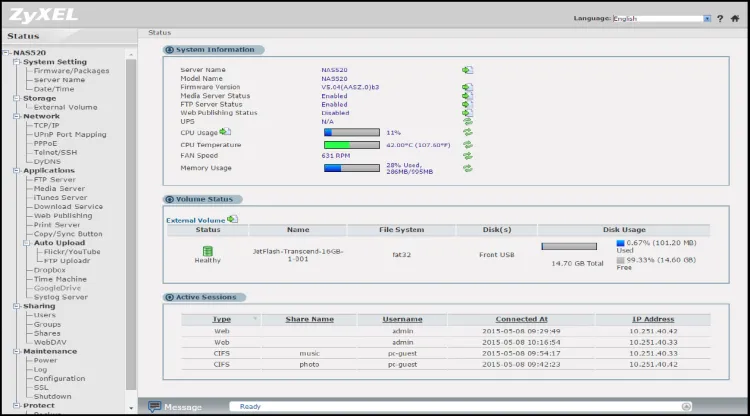Screen dimensions: 750x416
Task: Collapse the Applications tree node
Action: coord(16,170)
